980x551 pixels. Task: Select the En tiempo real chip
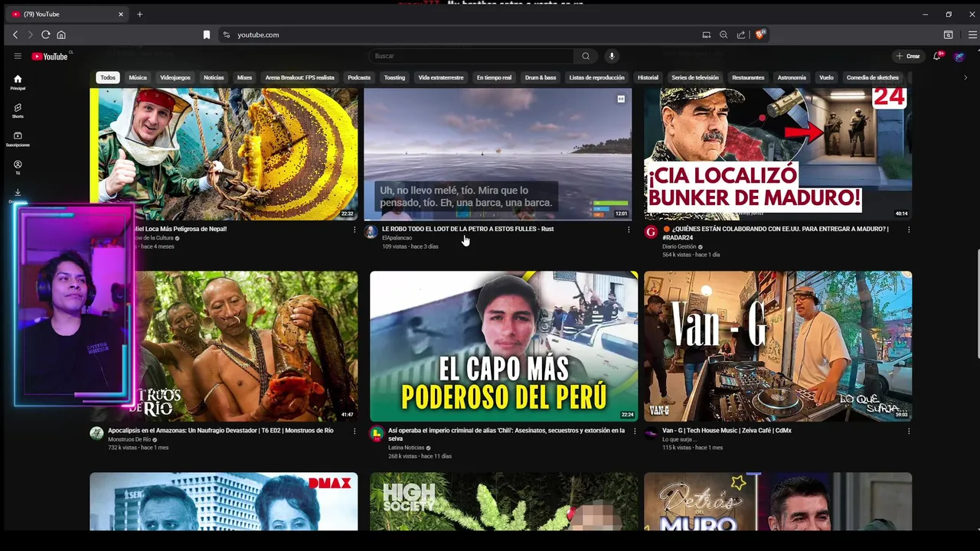[x=494, y=77]
